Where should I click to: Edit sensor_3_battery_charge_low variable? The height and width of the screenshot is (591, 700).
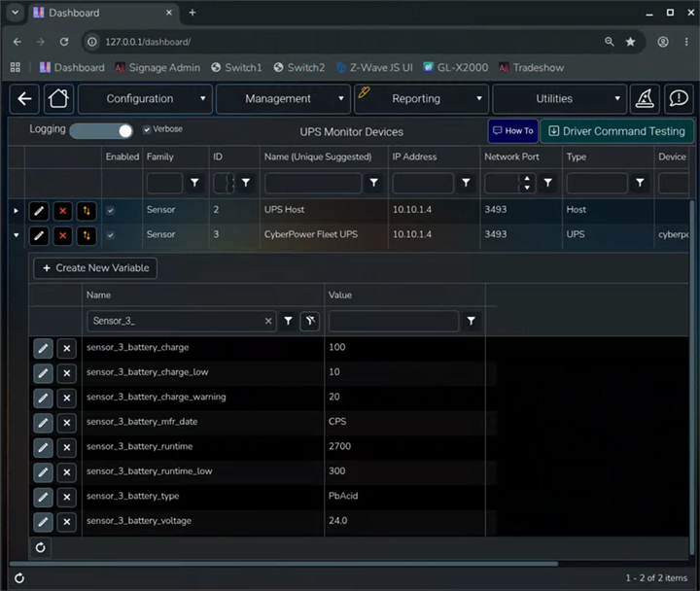point(43,373)
